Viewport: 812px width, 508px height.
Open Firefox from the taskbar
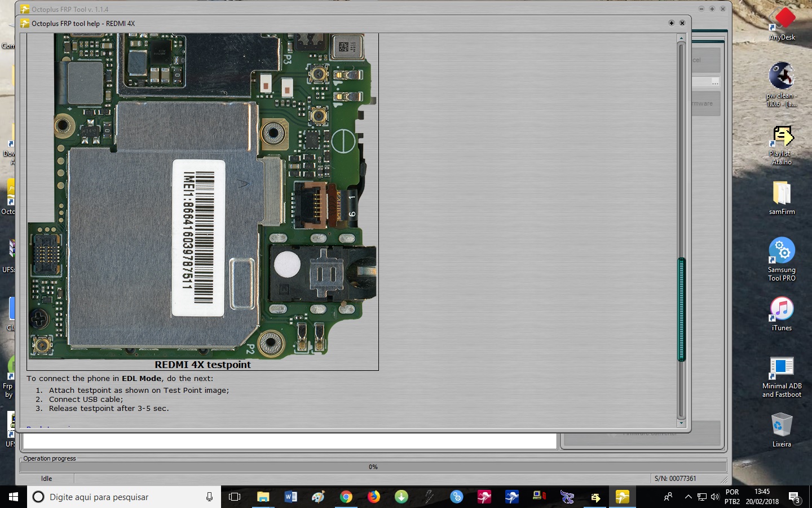point(374,497)
